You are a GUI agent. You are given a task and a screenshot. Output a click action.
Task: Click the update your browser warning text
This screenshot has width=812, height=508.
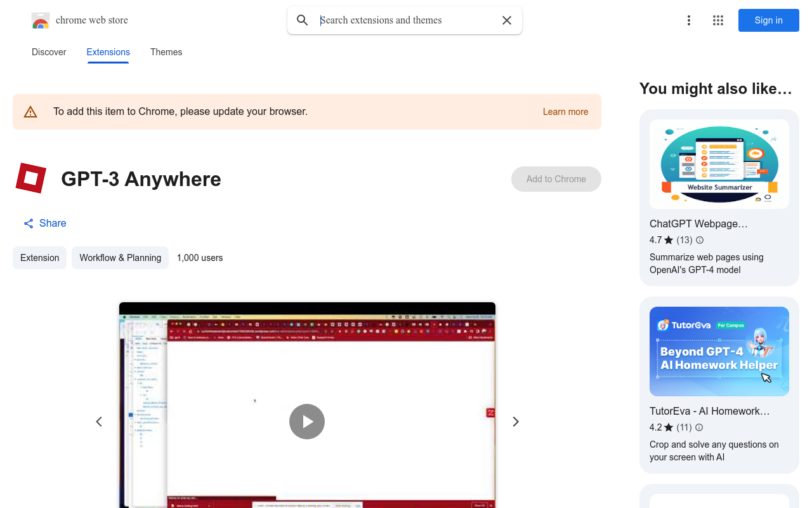(x=180, y=112)
